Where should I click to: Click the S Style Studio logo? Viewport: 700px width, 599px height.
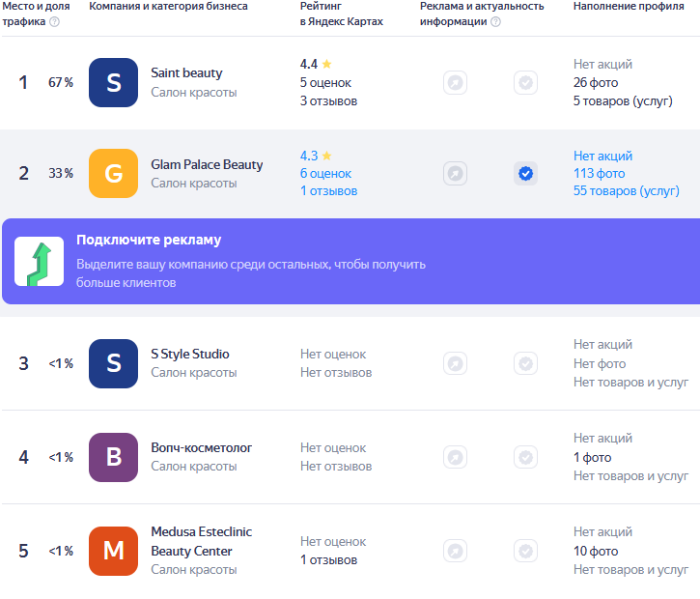113,363
